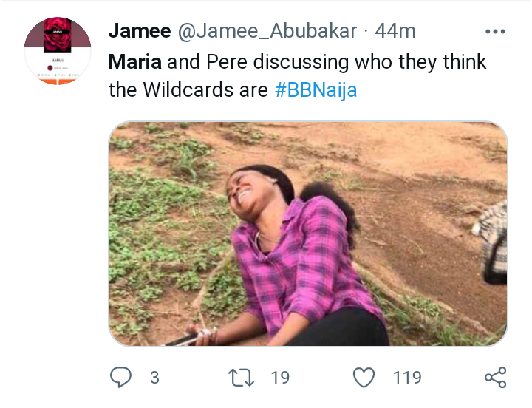Click the like count 119

click(x=407, y=378)
